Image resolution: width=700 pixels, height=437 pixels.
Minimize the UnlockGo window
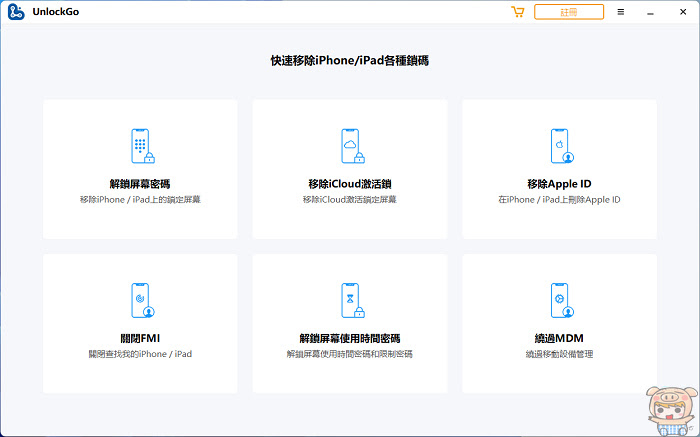[x=650, y=14]
